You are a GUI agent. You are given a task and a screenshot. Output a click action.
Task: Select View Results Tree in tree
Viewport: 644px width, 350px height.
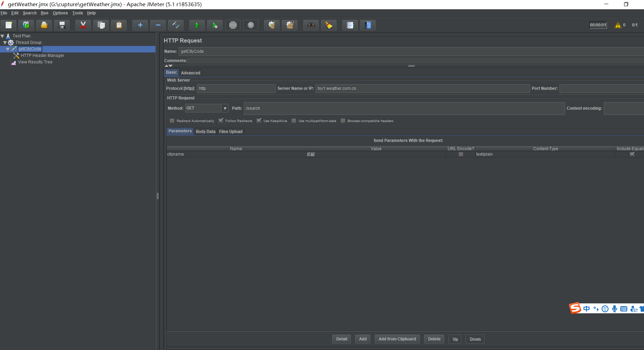click(35, 62)
